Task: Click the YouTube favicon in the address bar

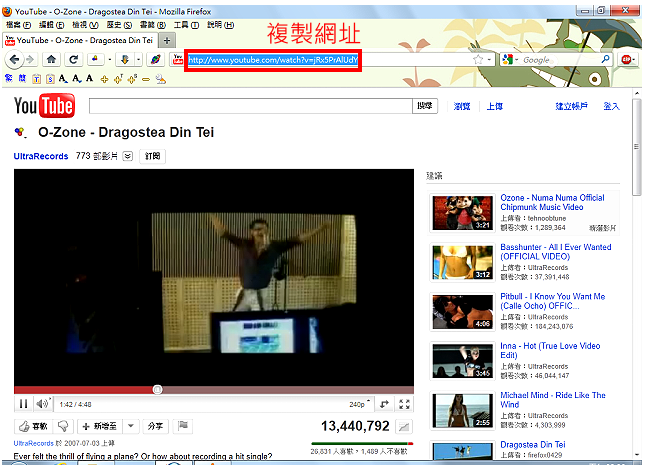Action: [178, 60]
